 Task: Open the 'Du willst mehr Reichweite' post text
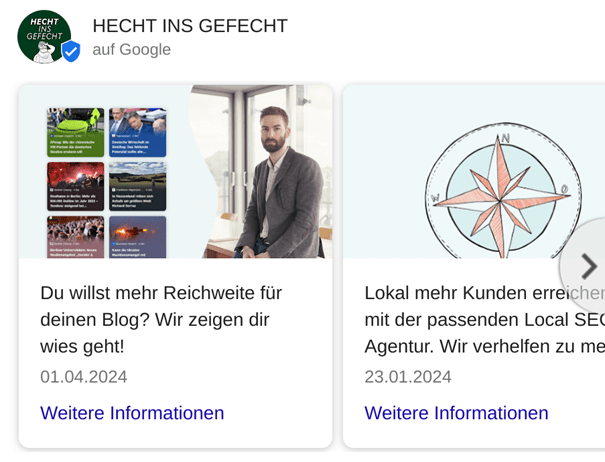coord(161,320)
